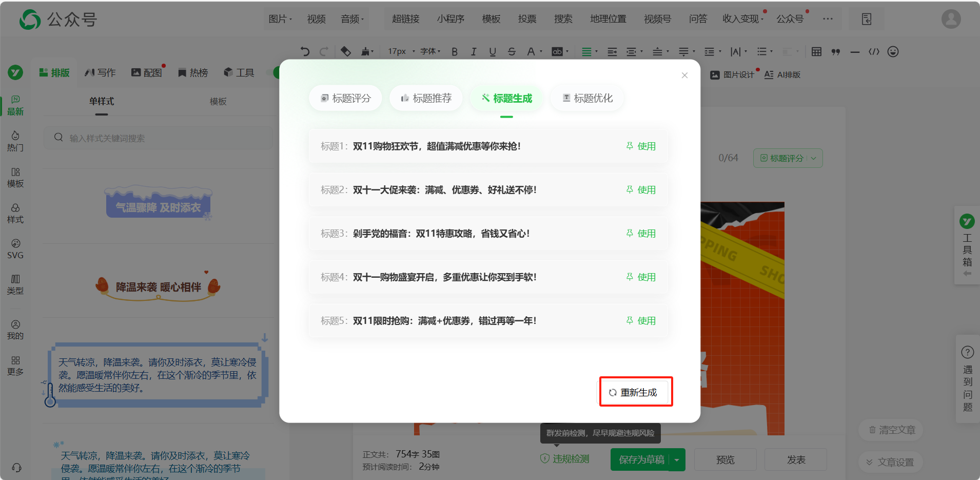This screenshot has height=480, width=980.
Task: Open the user avatar profile
Action: (951, 19)
